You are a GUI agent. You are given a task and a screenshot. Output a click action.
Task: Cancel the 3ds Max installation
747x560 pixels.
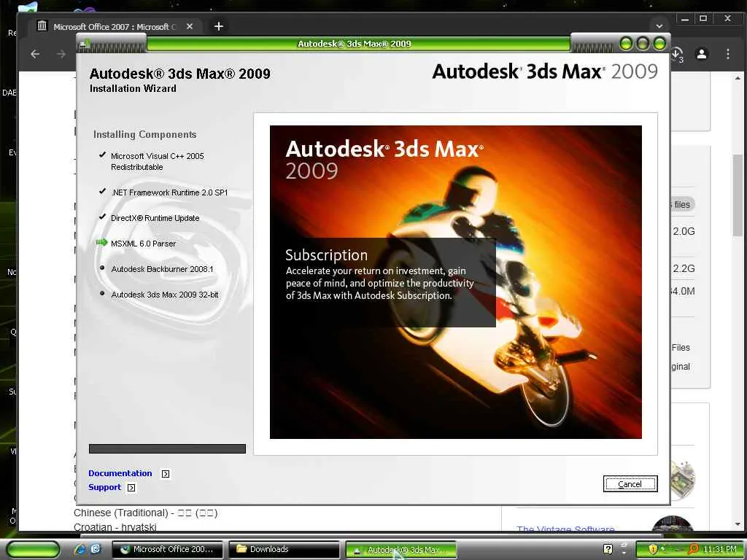coord(630,484)
